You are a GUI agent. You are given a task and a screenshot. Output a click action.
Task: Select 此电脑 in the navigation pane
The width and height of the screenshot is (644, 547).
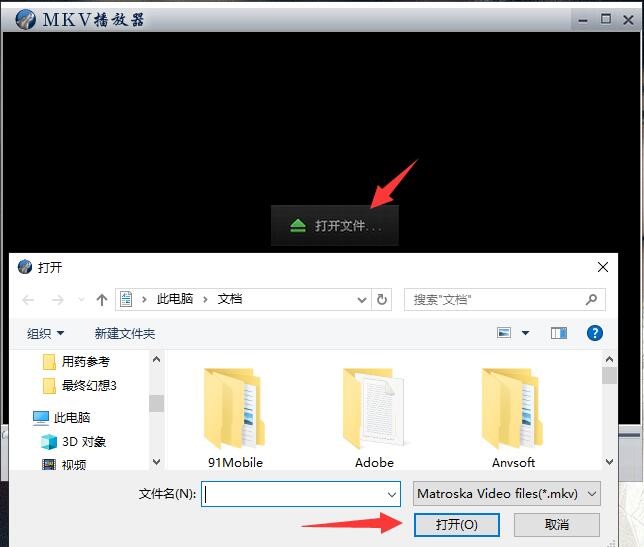tap(72, 418)
